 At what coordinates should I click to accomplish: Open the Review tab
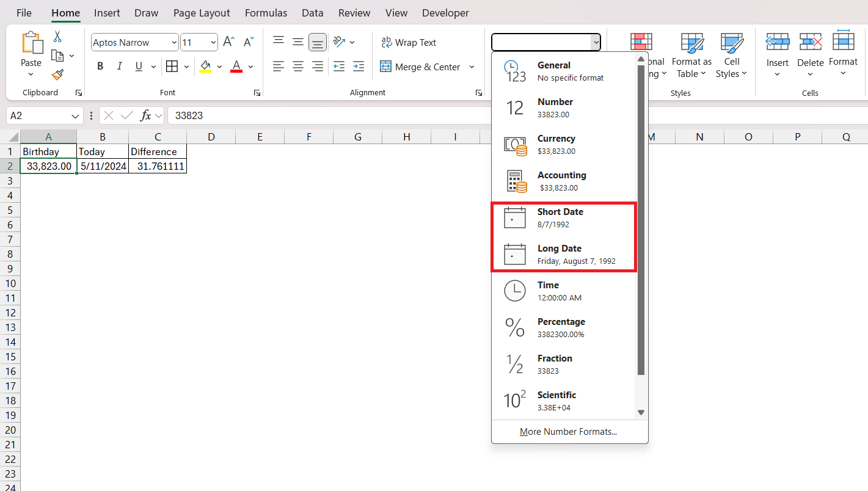[354, 13]
